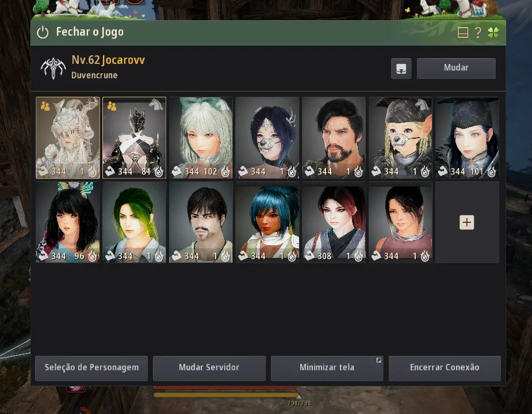This screenshot has height=414, width=532.
Task: Select the silver-haired character with energy 102
Action: [x=201, y=138]
